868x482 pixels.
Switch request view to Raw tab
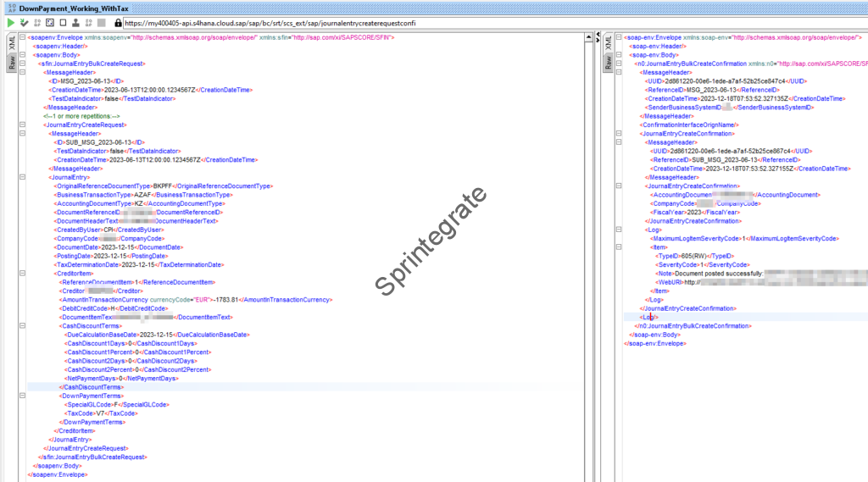(11, 64)
